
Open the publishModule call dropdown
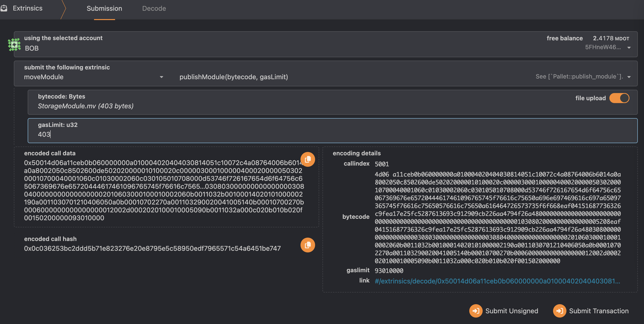(x=629, y=77)
